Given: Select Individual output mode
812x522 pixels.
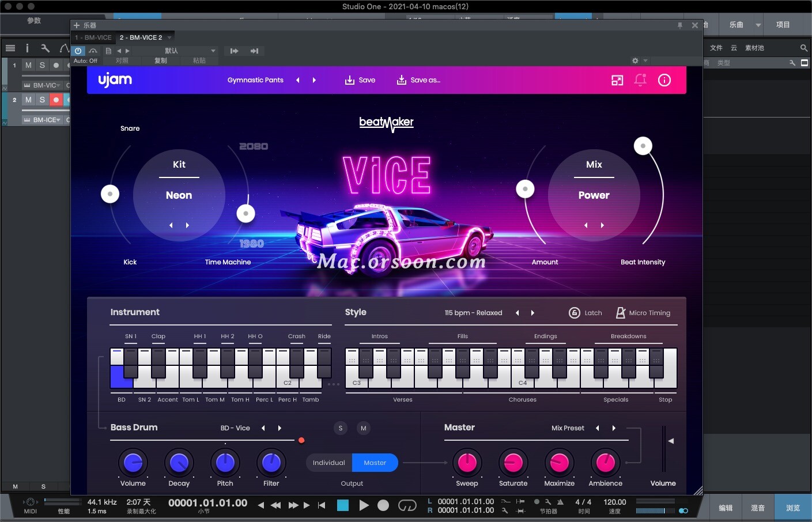Looking at the screenshot, I should [329, 463].
